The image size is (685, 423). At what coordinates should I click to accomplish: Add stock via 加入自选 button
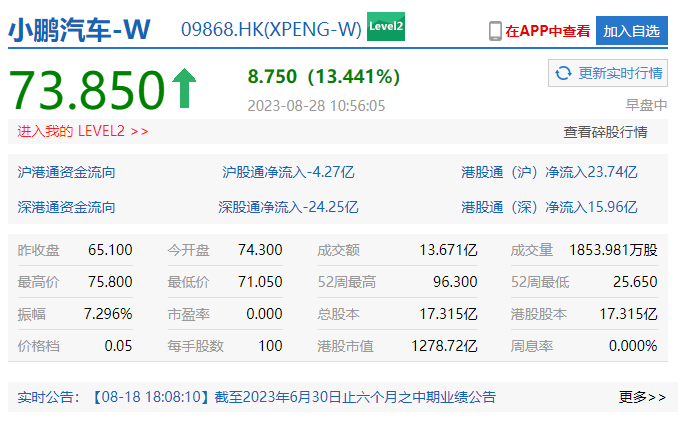(632, 31)
